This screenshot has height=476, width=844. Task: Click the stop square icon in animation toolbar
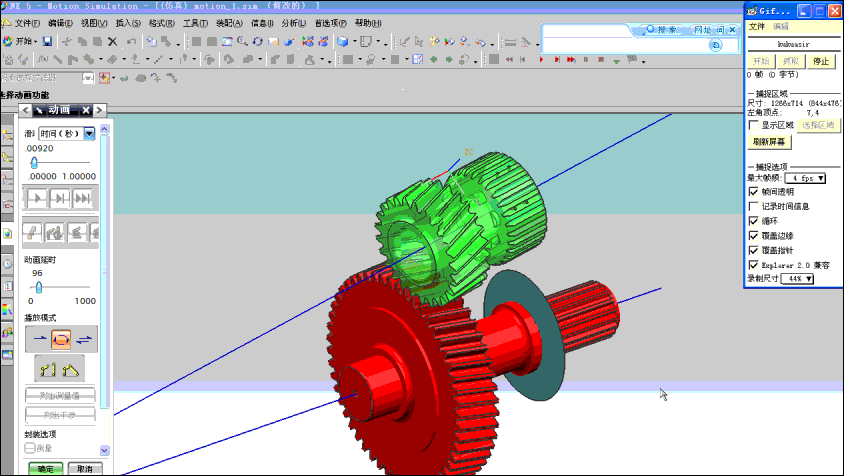601,59
